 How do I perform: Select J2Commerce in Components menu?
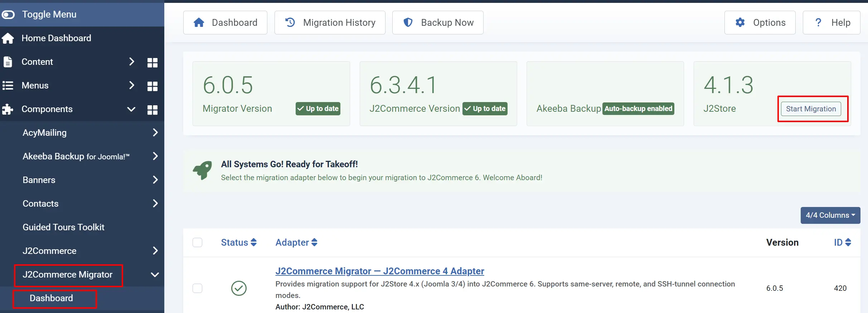coord(49,251)
